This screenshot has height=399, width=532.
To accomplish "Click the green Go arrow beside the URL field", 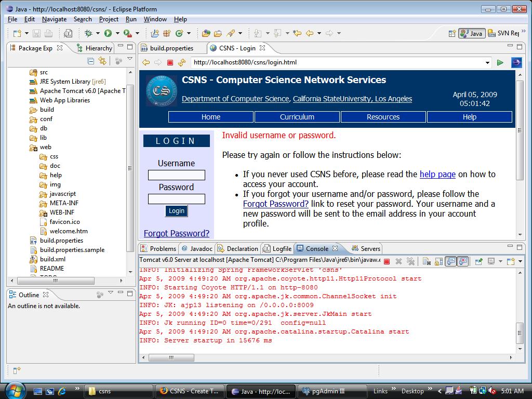I will point(500,62).
